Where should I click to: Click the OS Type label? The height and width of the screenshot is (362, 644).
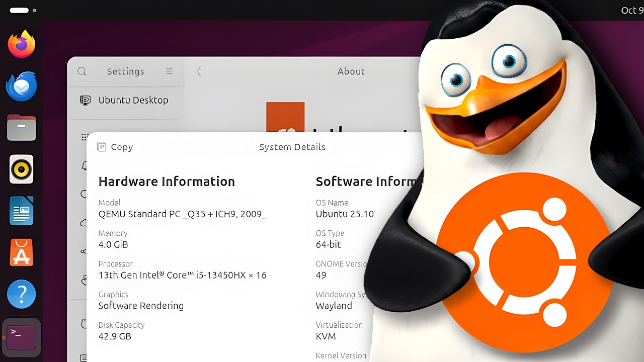click(x=330, y=233)
